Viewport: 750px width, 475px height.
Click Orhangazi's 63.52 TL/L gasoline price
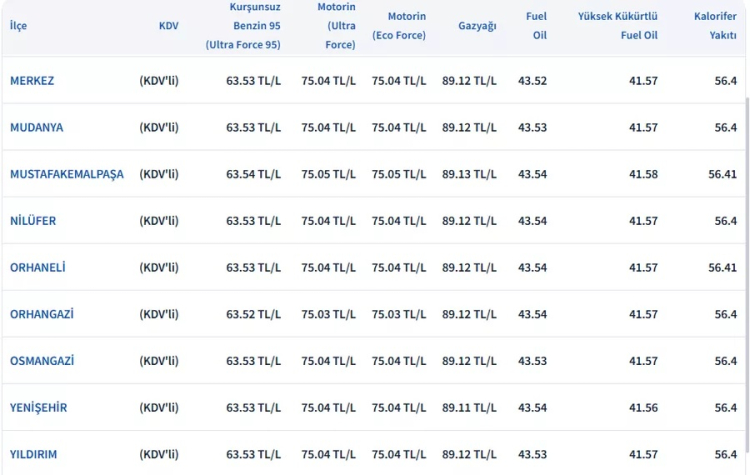point(253,314)
